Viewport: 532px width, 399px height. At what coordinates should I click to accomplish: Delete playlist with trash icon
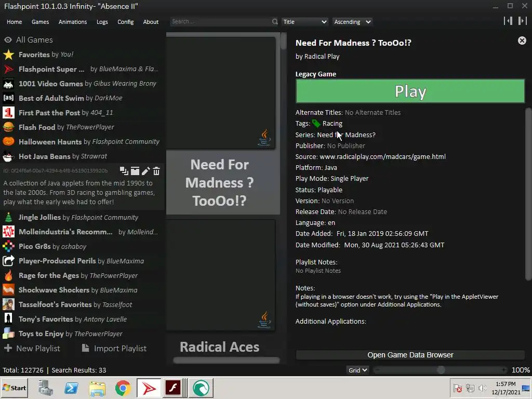(156, 171)
